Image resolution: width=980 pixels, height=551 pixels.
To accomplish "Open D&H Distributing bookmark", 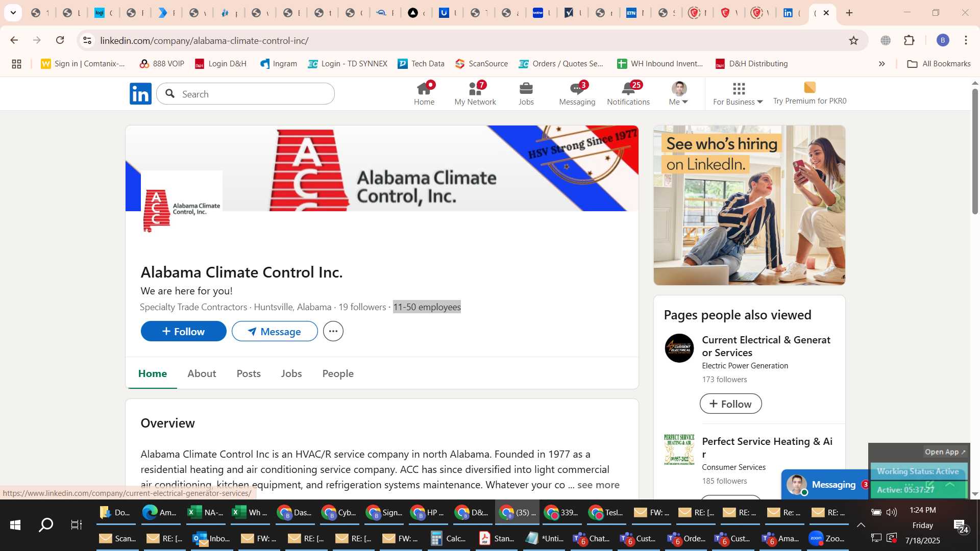I will (751, 64).
